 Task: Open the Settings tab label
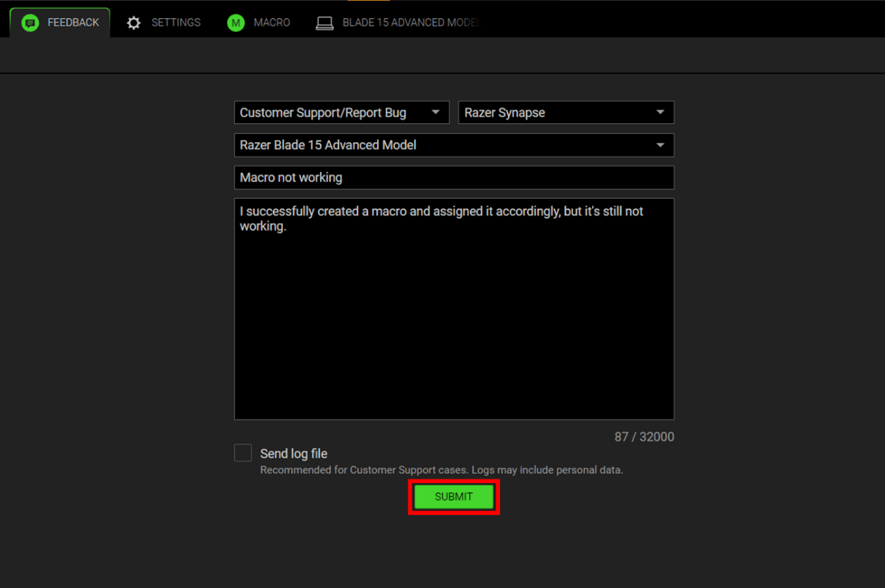coord(176,23)
